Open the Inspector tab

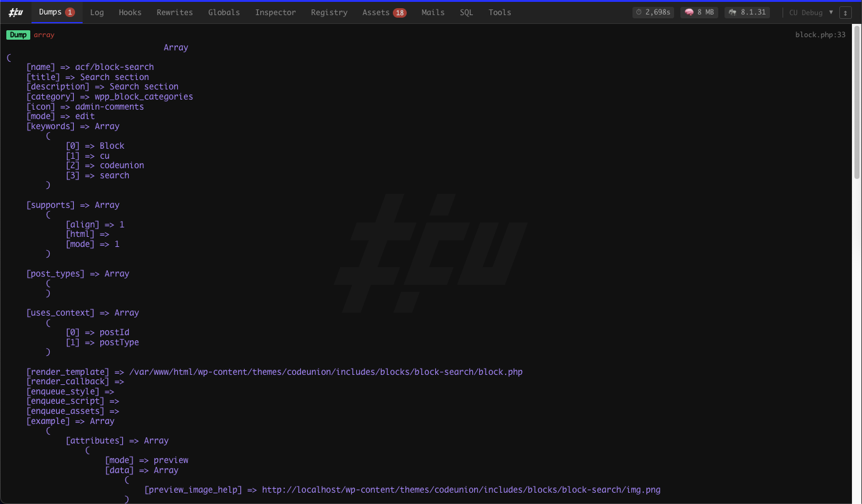point(276,13)
